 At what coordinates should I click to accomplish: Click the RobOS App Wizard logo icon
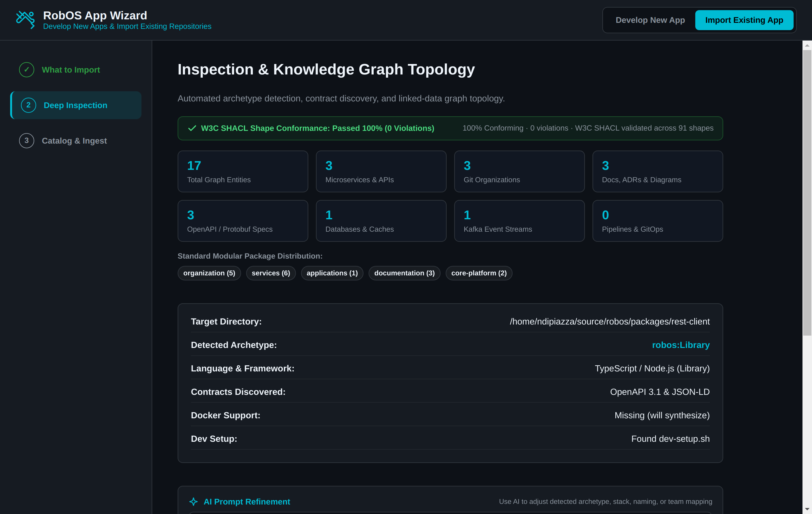coord(26,20)
